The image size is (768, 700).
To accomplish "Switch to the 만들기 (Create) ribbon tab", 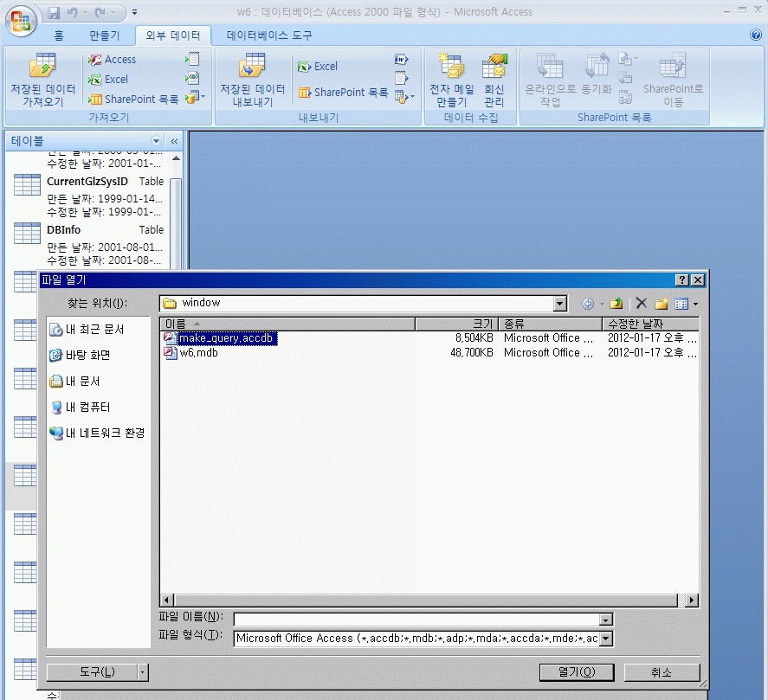I will click(x=105, y=35).
